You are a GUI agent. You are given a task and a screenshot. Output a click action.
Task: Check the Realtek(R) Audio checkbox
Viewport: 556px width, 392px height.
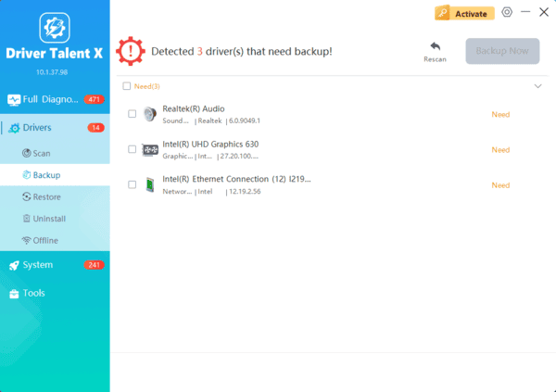[x=132, y=114]
